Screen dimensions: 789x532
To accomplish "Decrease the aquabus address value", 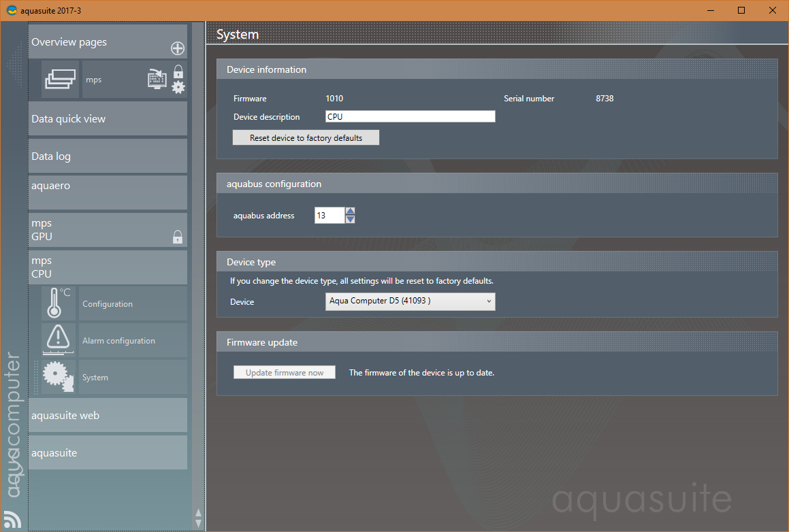I will pos(351,219).
